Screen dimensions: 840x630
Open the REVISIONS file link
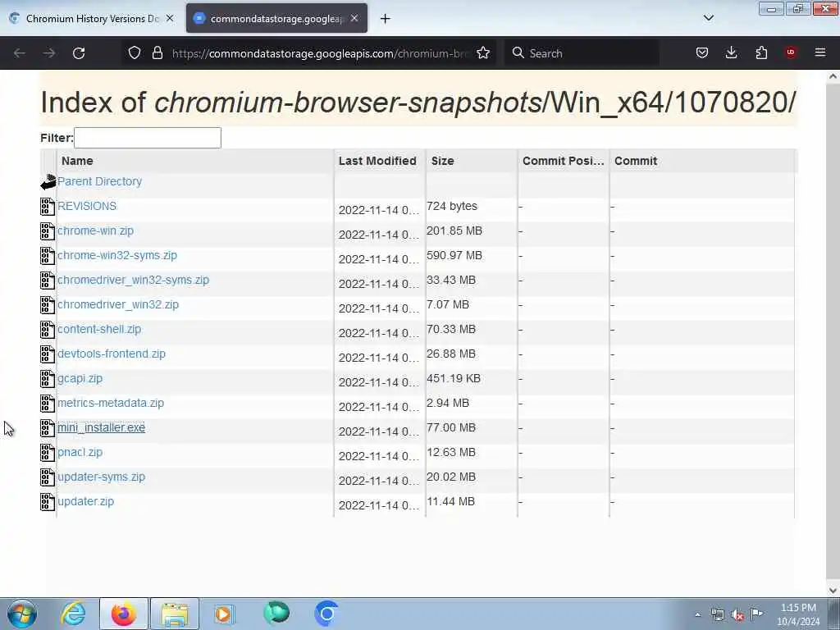tap(87, 206)
